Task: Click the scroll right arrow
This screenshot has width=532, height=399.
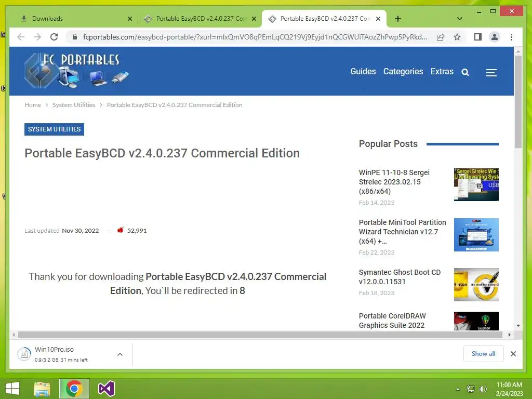Action: 509,335
